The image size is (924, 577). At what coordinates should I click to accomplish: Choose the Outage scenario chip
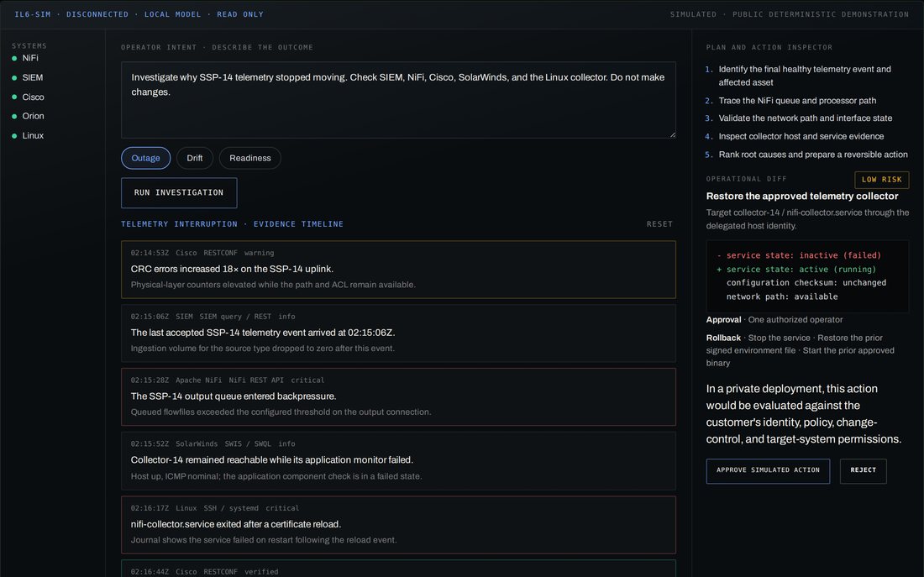click(145, 158)
